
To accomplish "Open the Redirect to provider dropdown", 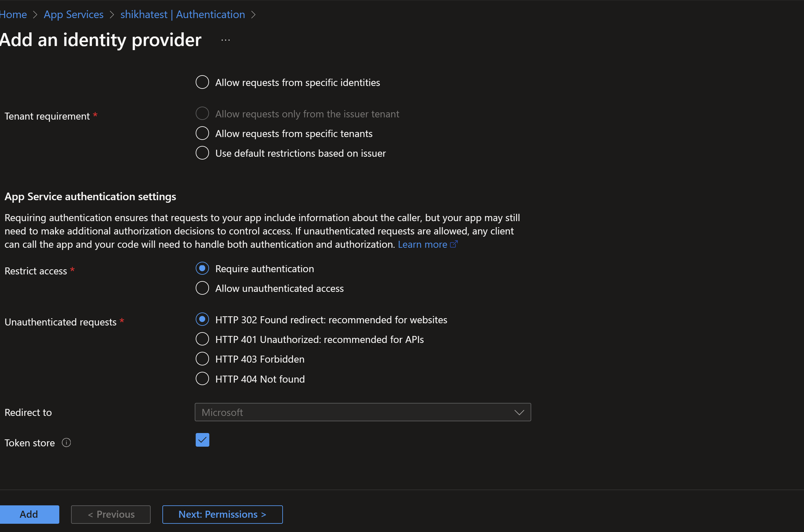I will [x=362, y=412].
